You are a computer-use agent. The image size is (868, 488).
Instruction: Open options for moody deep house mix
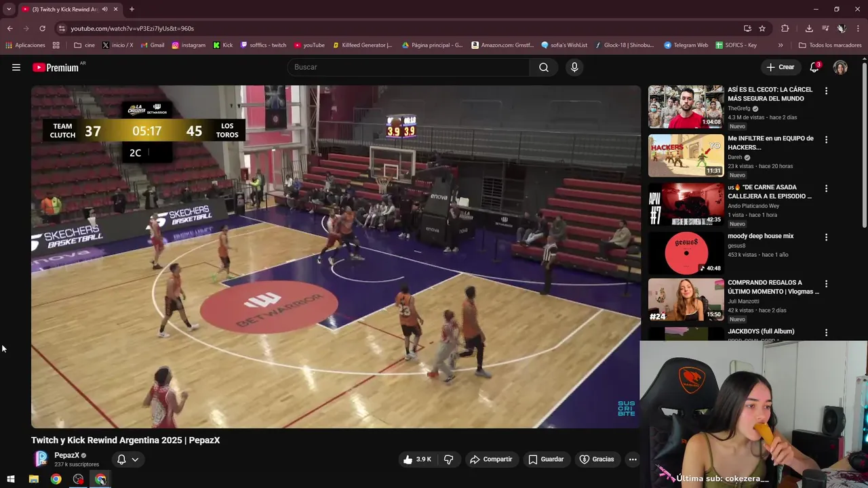click(826, 237)
